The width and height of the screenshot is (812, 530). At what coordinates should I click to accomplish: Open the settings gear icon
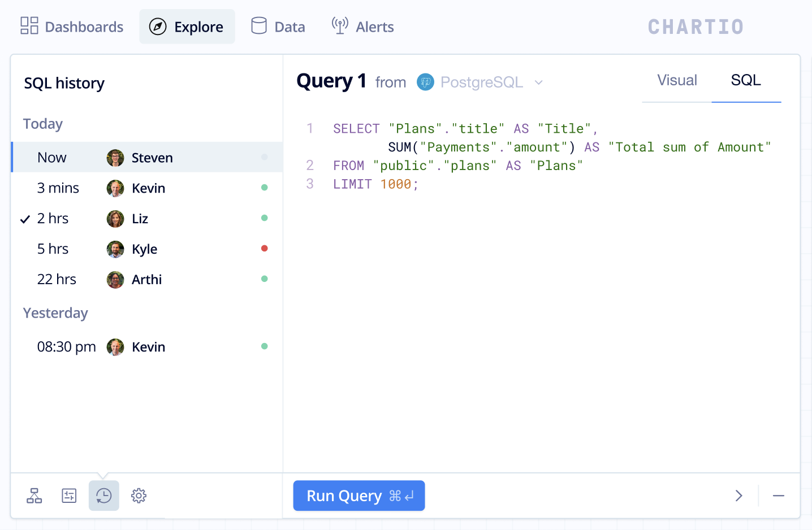click(139, 496)
